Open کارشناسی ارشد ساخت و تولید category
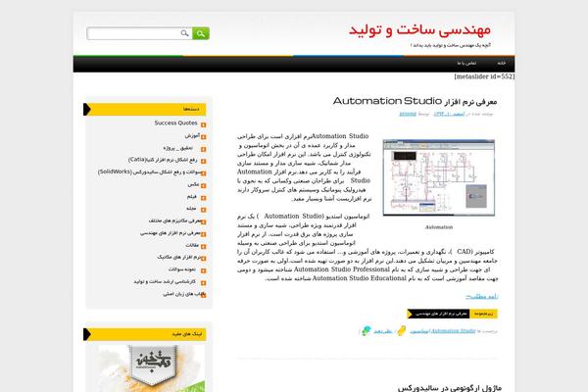The image size is (588, 392). click(165, 281)
